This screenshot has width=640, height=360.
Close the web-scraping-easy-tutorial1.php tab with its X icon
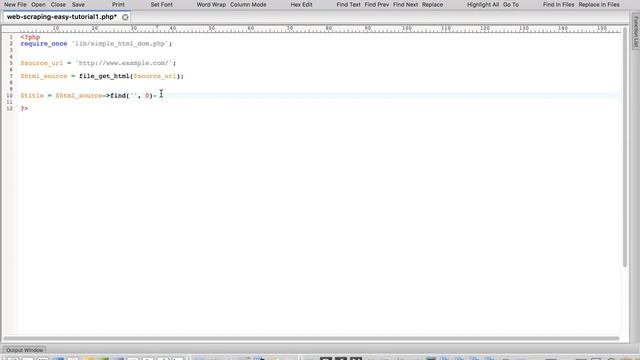tap(125, 17)
